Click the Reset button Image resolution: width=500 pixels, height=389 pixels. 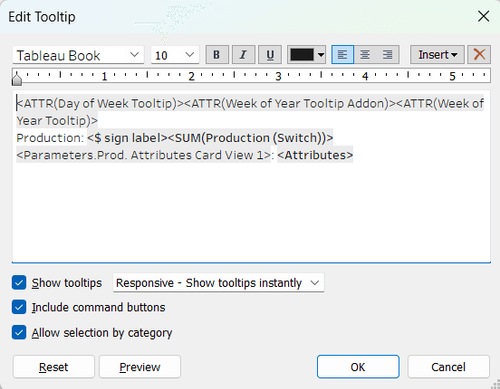pyautogui.click(x=54, y=367)
